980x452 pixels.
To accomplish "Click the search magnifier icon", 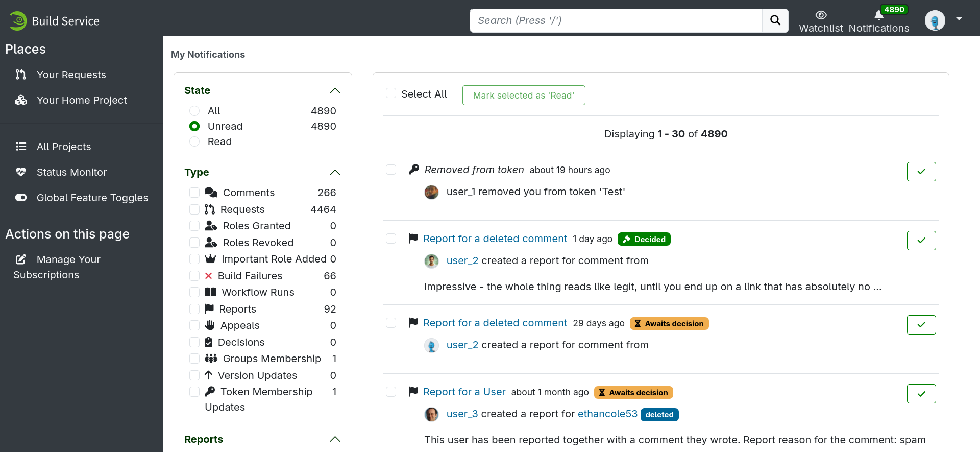I will click(775, 20).
